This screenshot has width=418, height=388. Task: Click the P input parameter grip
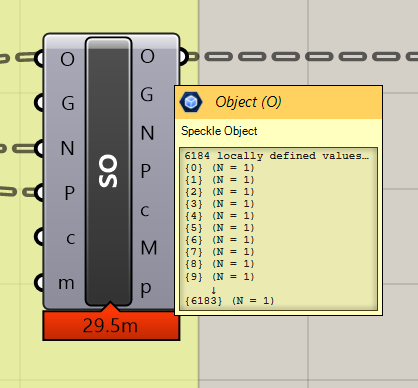pyautogui.click(x=39, y=192)
